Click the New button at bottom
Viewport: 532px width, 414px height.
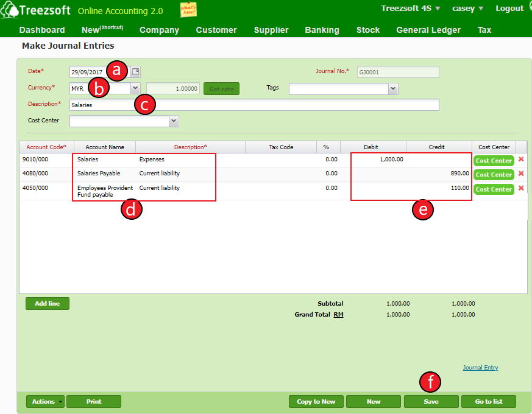[374, 401]
